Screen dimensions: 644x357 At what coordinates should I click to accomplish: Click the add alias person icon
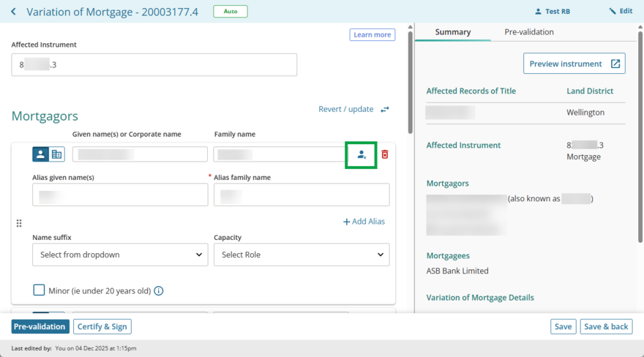pos(362,154)
